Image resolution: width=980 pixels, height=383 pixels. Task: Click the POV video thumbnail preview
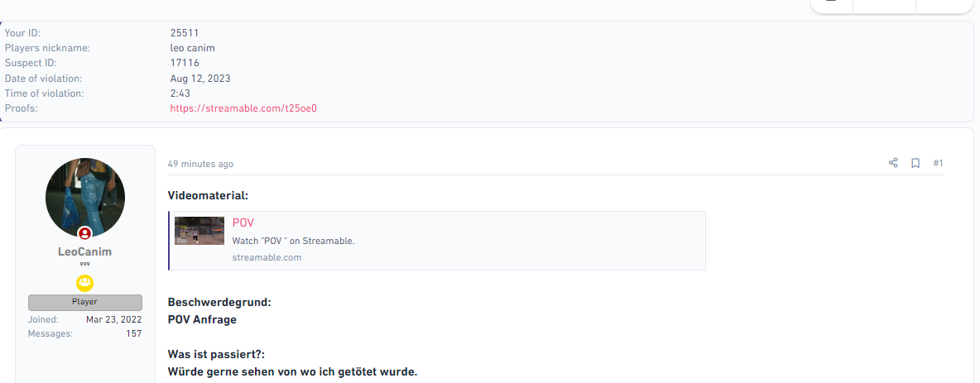tap(199, 231)
